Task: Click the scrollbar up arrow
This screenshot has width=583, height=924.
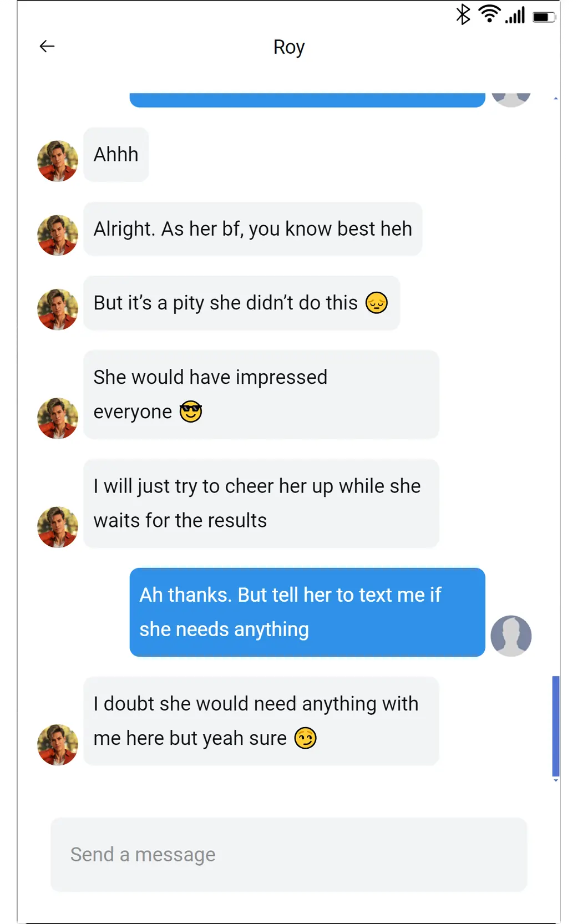Action: coord(556,98)
